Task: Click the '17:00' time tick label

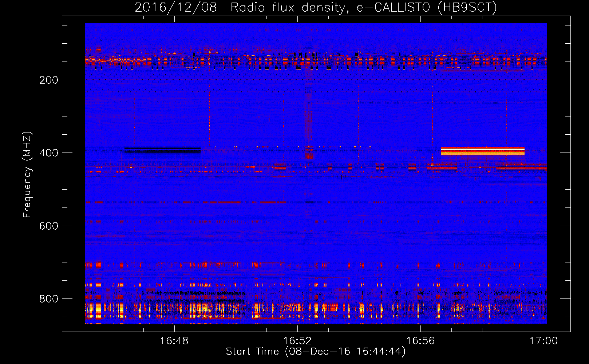Action: coord(543,341)
